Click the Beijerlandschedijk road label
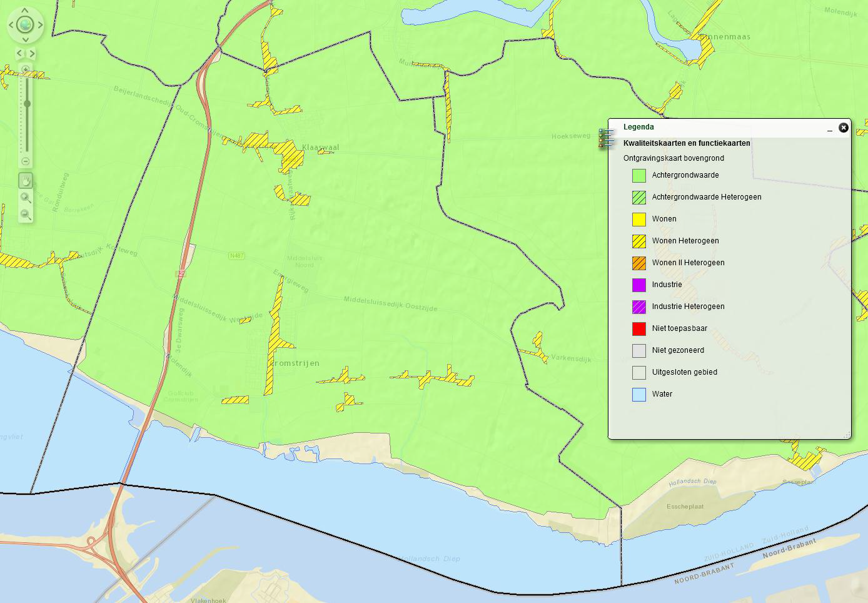868x603 pixels. 143,96
